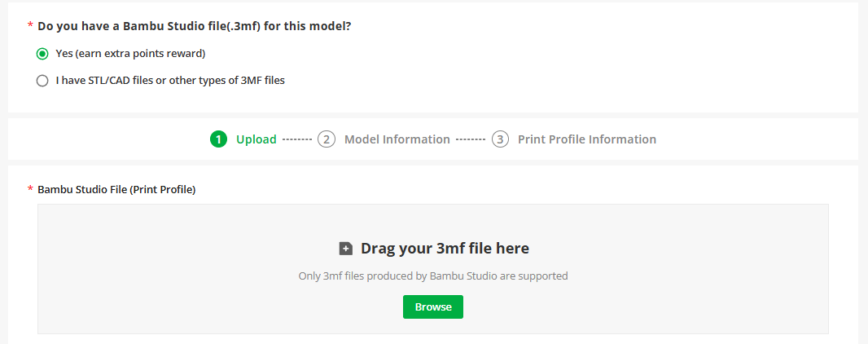Click the red asterisk beside the .3mf question

pos(30,25)
